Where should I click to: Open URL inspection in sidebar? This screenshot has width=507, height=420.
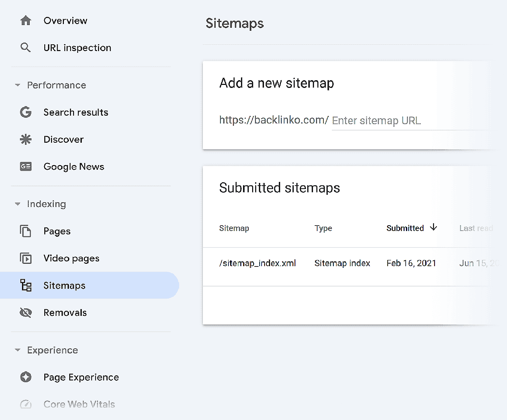(90, 48)
